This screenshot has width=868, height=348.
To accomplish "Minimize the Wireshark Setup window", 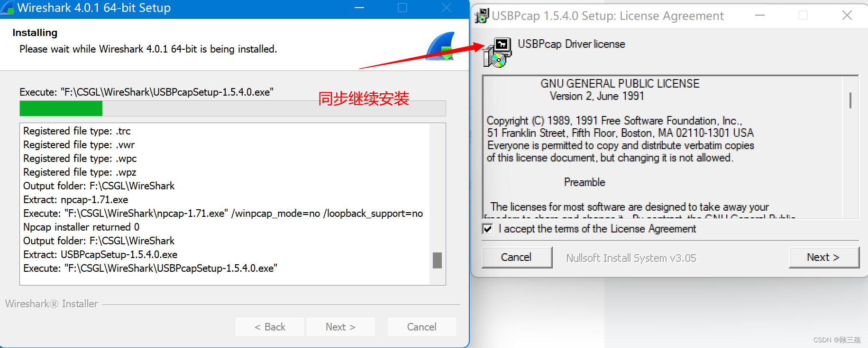I will tap(359, 8).
